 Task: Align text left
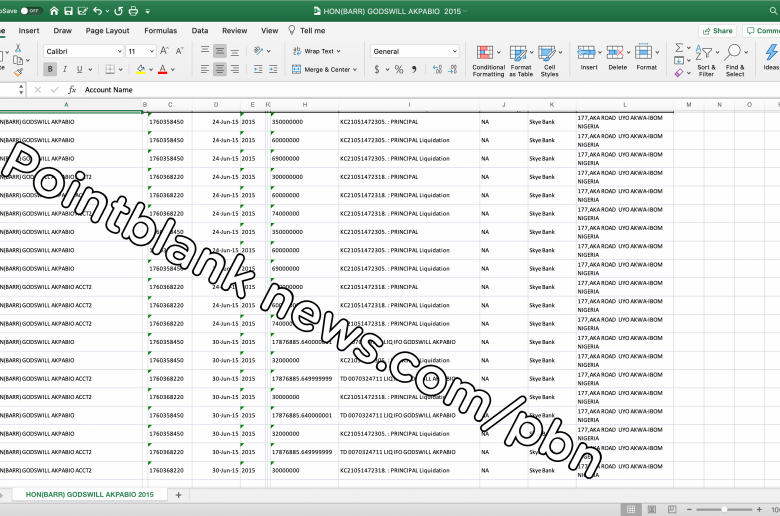coord(205,69)
